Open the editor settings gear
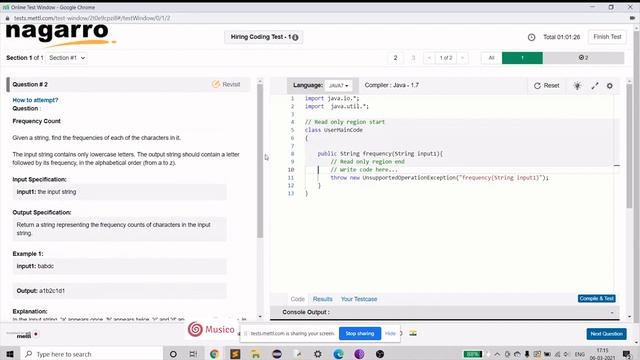Image resolution: width=640 pixels, height=360 pixels. (610, 86)
